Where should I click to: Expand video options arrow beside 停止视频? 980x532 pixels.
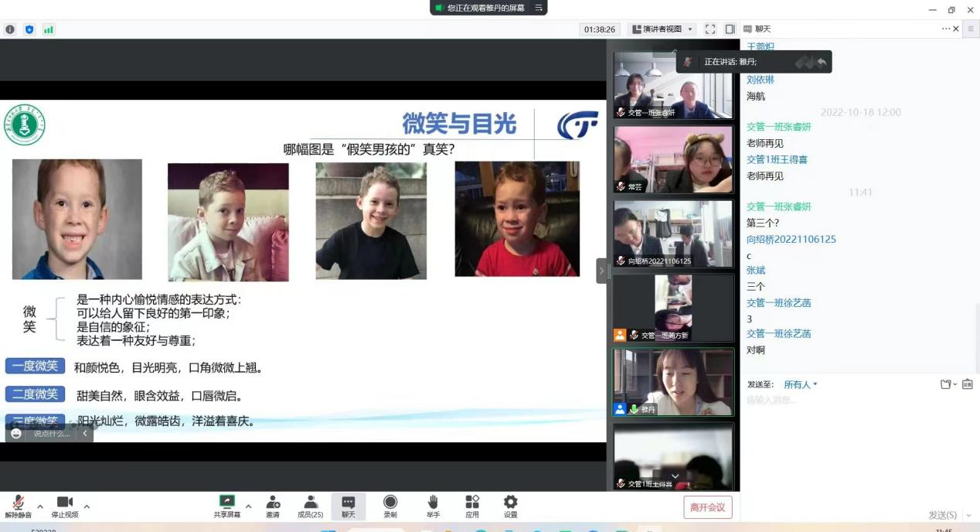point(87,506)
